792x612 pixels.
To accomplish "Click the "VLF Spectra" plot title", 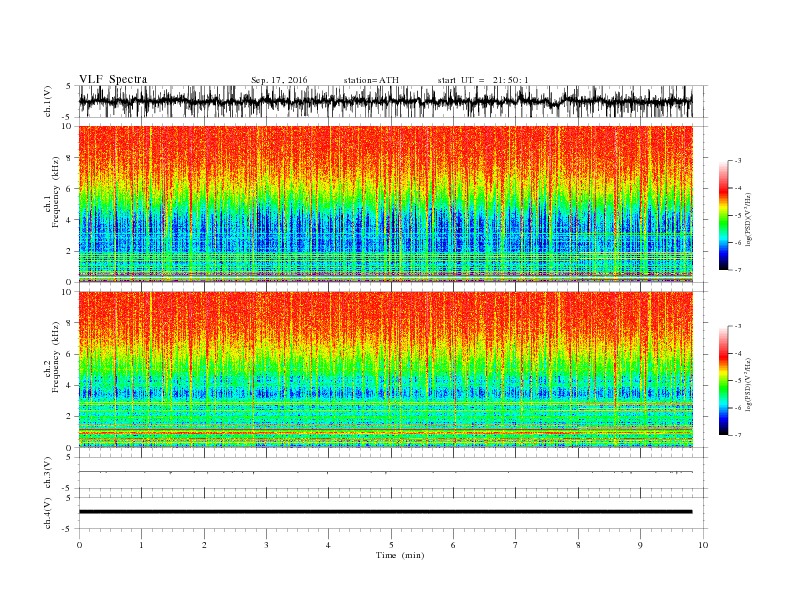I will coord(113,79).
